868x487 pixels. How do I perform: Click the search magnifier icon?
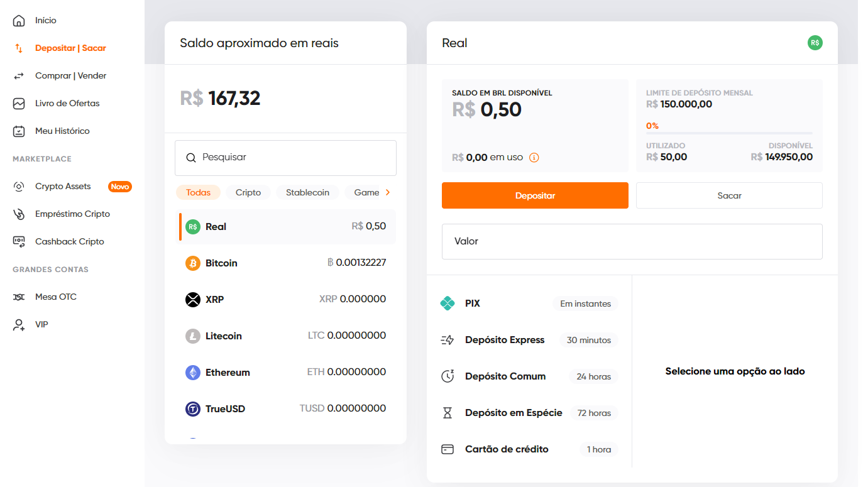[191, 158]
